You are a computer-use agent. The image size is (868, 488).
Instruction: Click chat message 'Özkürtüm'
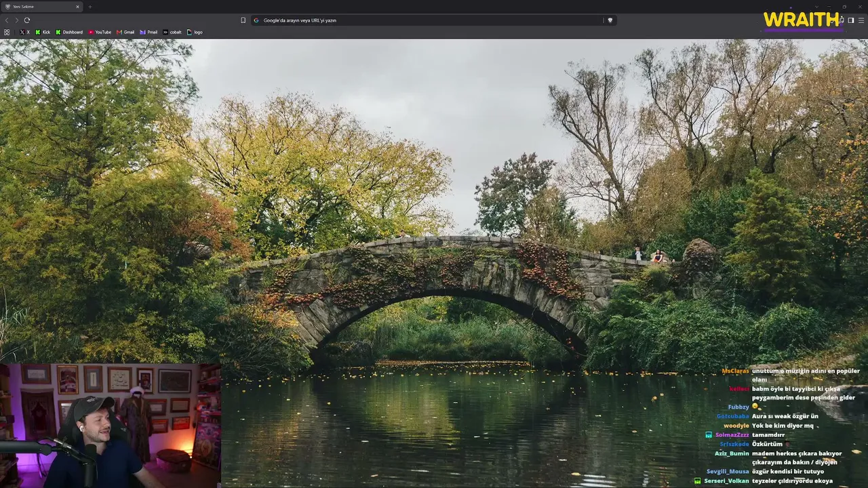tap(767, 444)
